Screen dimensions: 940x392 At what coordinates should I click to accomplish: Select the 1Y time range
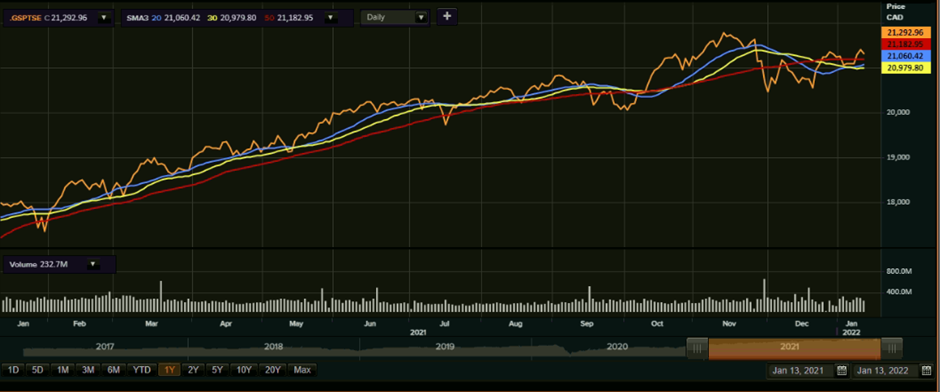click(169, 370)
